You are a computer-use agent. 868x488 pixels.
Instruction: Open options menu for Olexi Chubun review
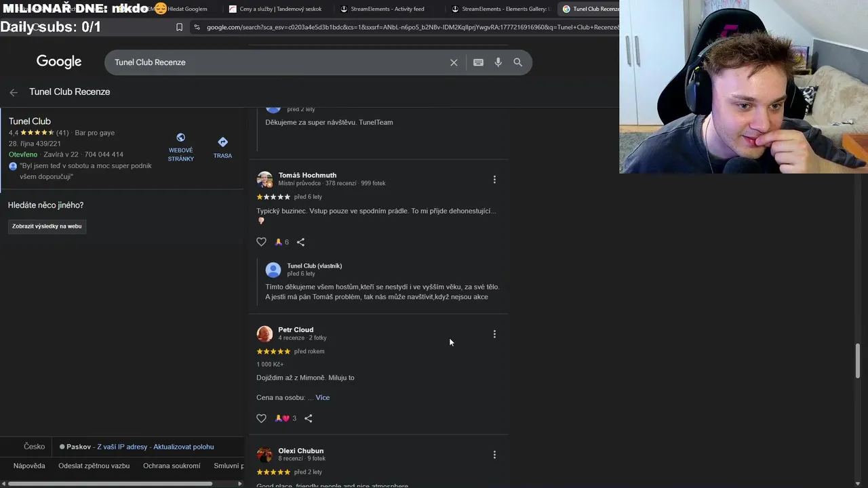(494, 455)
